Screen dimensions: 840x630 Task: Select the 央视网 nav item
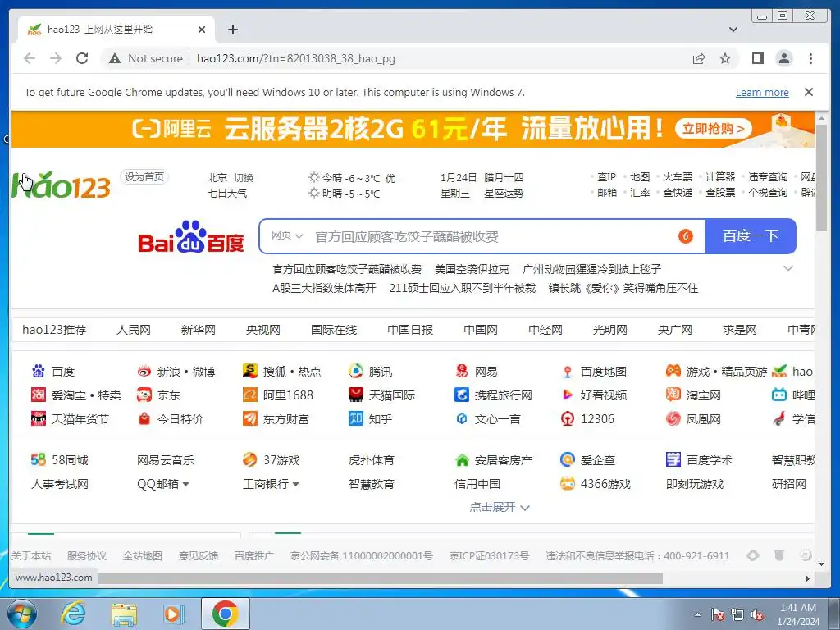263,330
